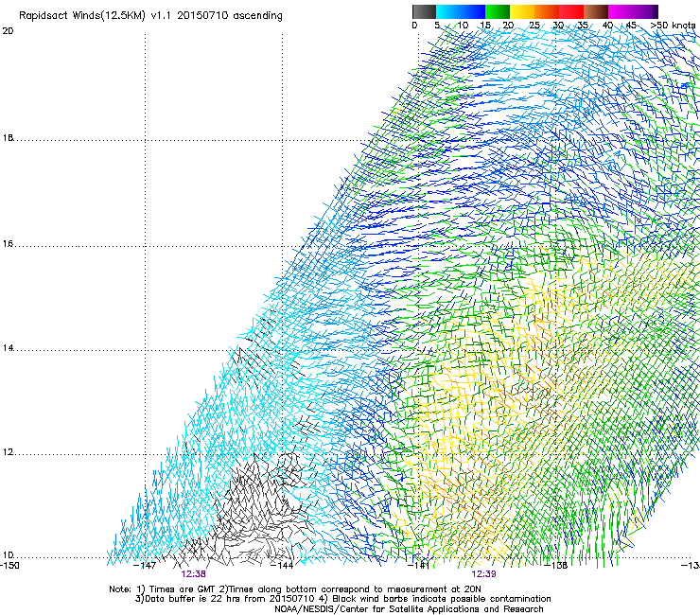Select the gray 0-5 knots color swatch
Viewport: 700px width, 615px height.
point(424,11)
